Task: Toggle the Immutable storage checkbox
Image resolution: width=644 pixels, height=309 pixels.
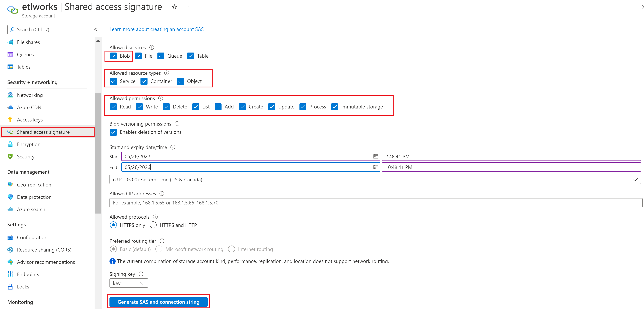Action: [335, 107]
